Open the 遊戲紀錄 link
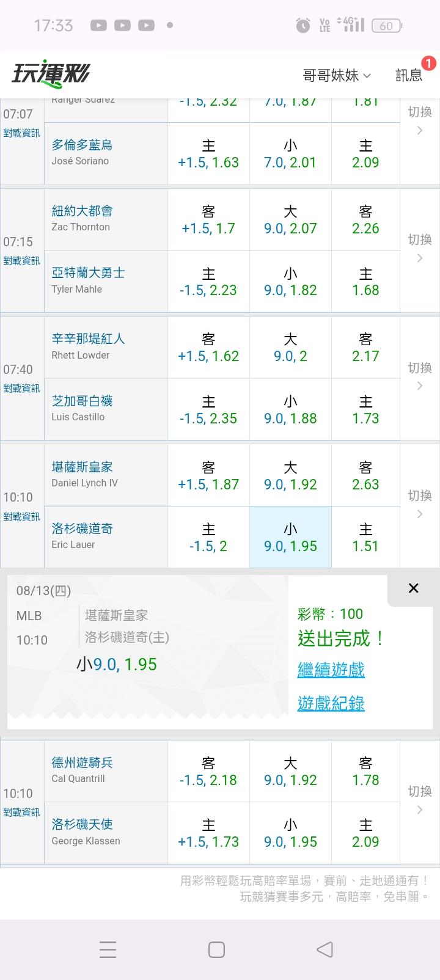 tap(331, 703)
